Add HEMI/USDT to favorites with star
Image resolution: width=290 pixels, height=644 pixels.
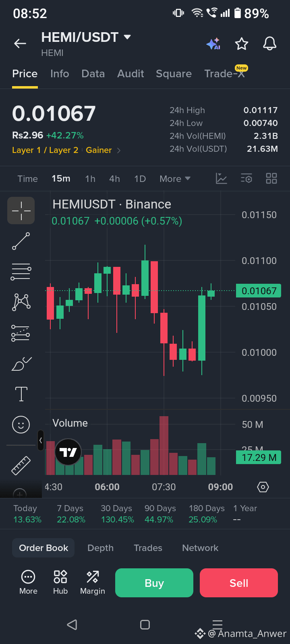242,43
